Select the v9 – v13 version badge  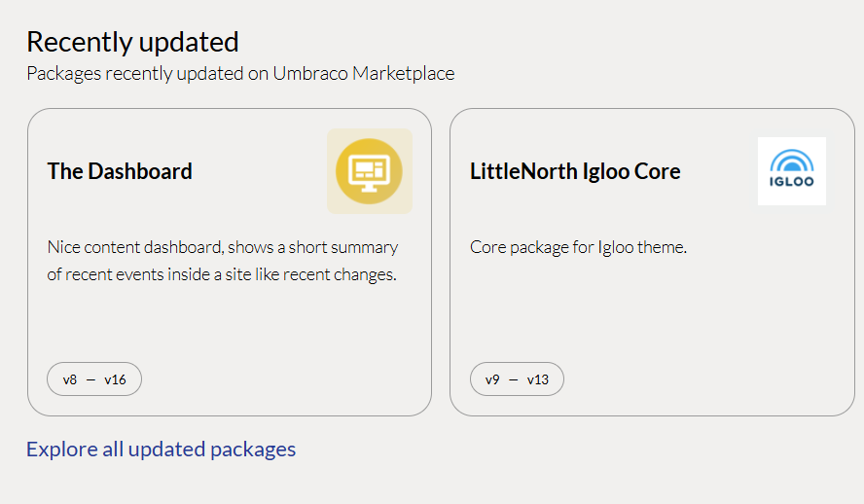[517, 378]
